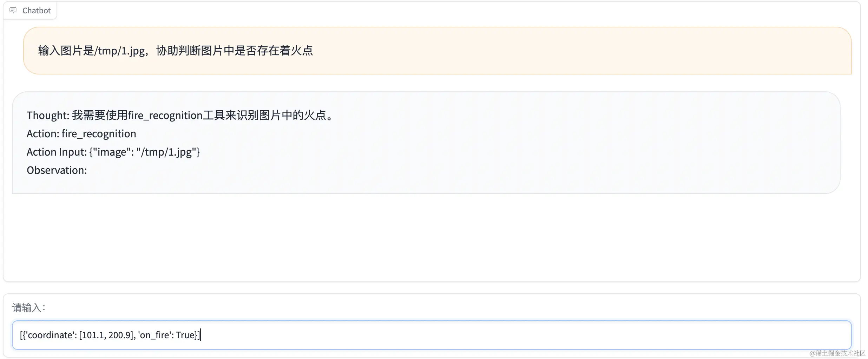Click the empty right side of input box
This screenshot has width=868, height=359.
[527, 335]
